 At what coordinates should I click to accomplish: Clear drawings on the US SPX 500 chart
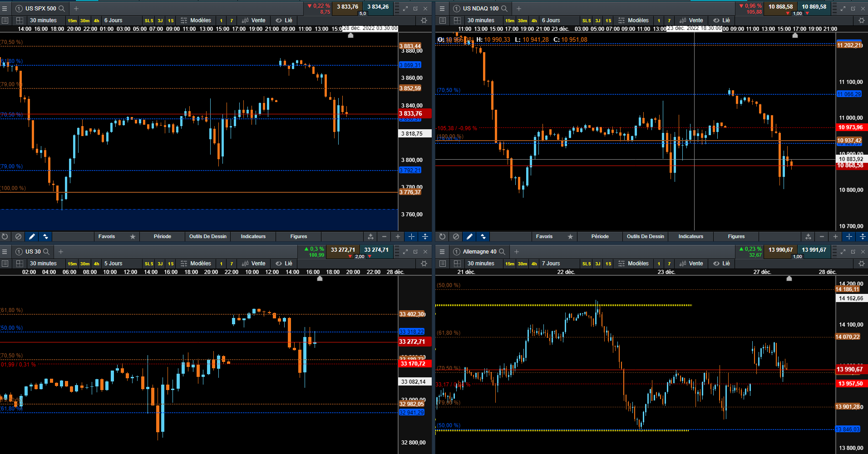coord(18,236)
